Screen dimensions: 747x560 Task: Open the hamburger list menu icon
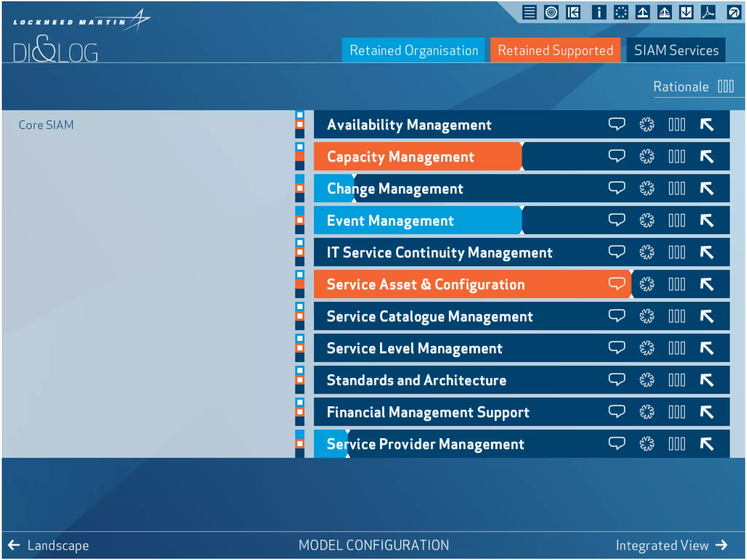(529, 13)
